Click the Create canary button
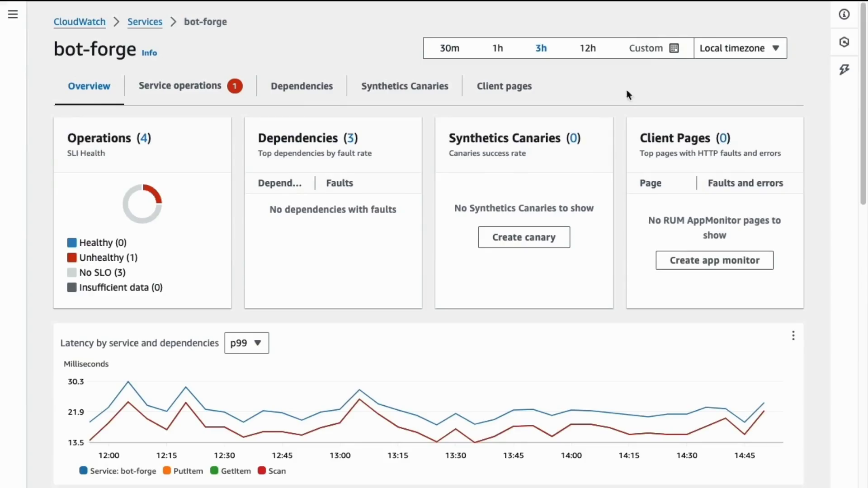Image resolution: width=868 pixels, height=488 pixels. click(x=524, y=237)
